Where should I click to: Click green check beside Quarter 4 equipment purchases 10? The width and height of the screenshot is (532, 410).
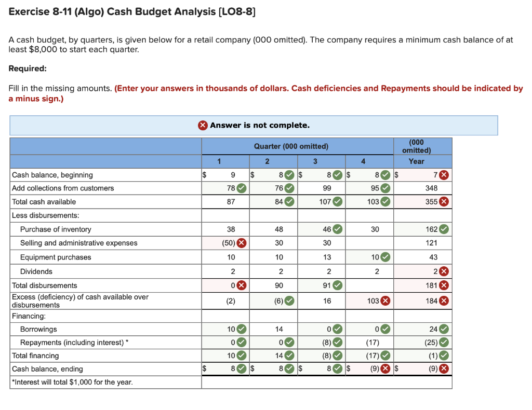coord(385,257)
